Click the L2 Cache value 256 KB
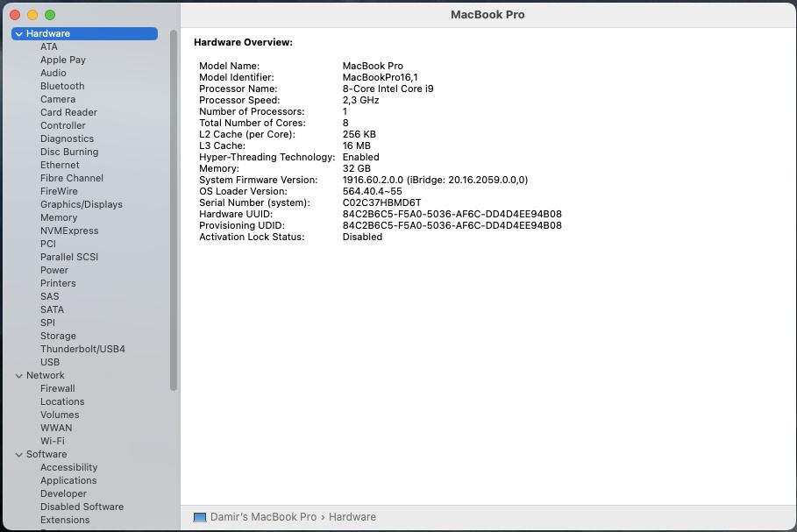Viewport: 797px width, 532px height. click(x=359, y=134)
